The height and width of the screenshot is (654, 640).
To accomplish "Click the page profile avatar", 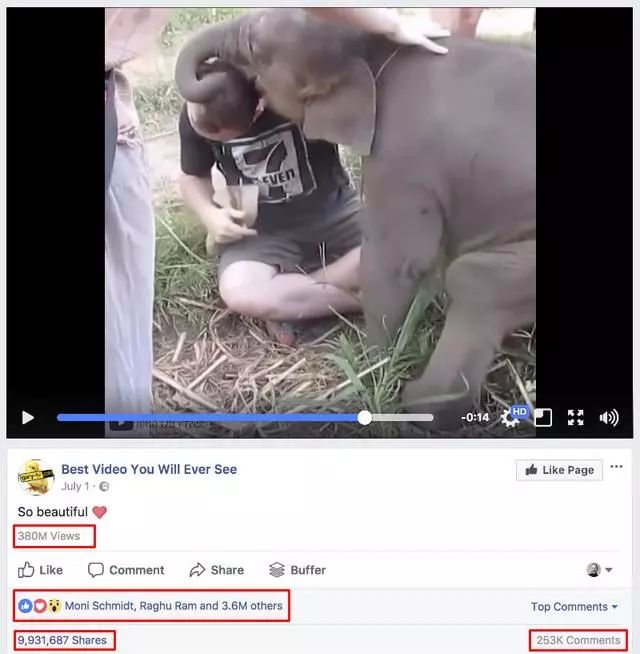I will pos(36,478).
